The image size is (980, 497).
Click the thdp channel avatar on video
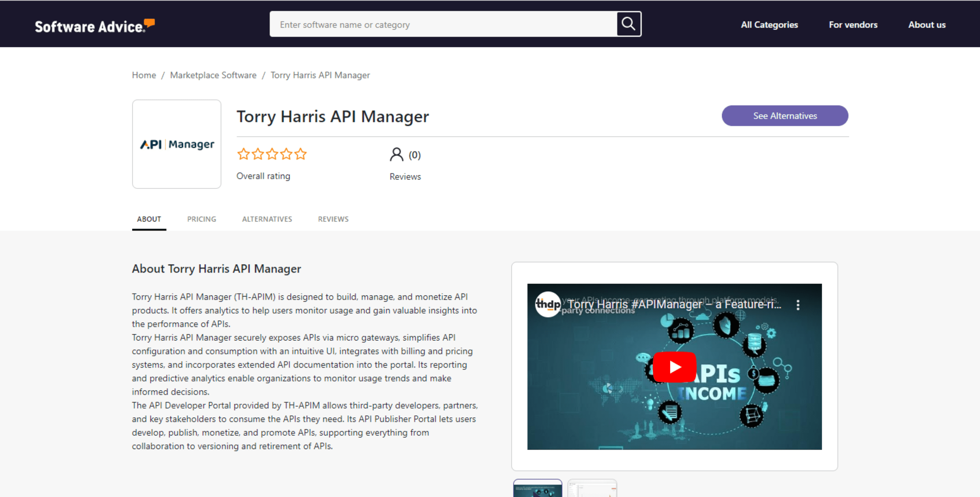pos(548,304)
